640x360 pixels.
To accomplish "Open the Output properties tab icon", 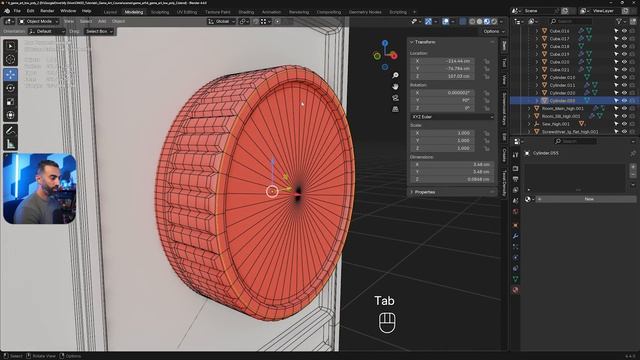I will (x=516, y=179).
